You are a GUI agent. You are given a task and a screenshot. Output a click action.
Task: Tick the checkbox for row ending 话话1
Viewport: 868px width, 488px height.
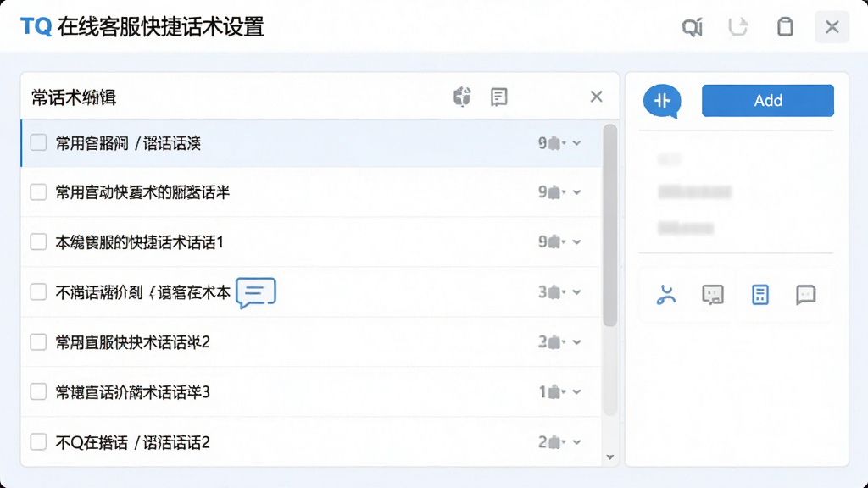tap(38, 241)
